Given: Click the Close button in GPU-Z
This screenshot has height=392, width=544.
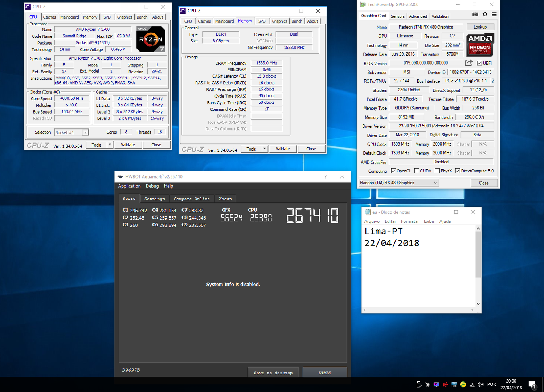Looking at the screenshot, I should [x=483, y=183].
